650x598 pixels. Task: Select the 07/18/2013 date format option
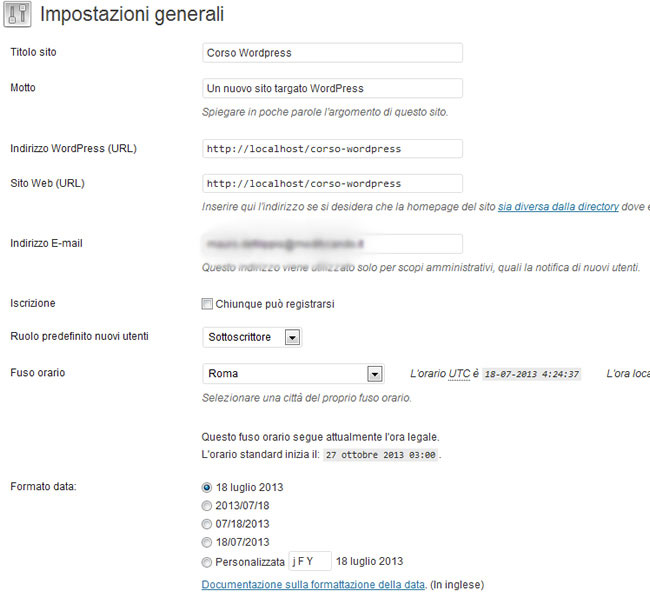pyautogui.click(x=208, y=524)
